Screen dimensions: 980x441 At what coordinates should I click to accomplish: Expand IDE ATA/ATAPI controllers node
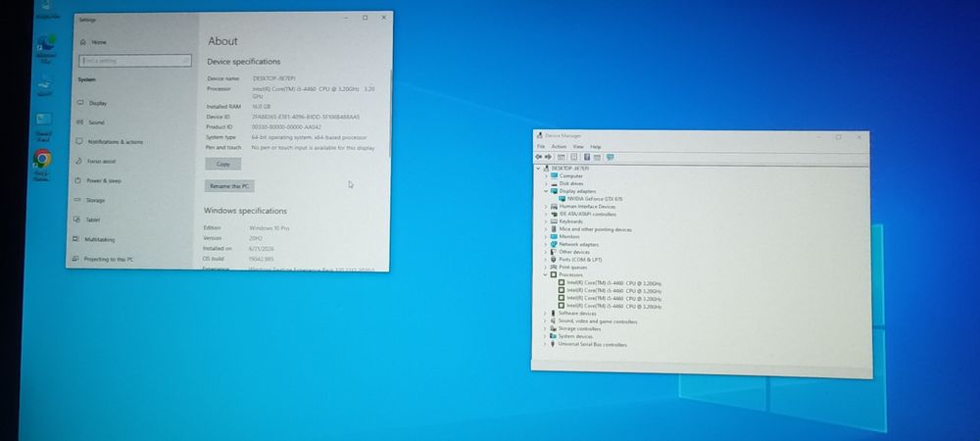(x=546, y=215)
